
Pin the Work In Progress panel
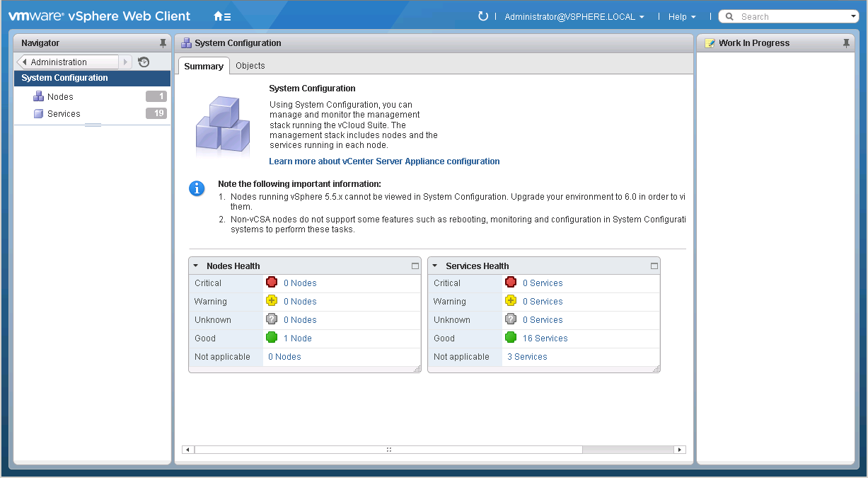coord(846,42)
